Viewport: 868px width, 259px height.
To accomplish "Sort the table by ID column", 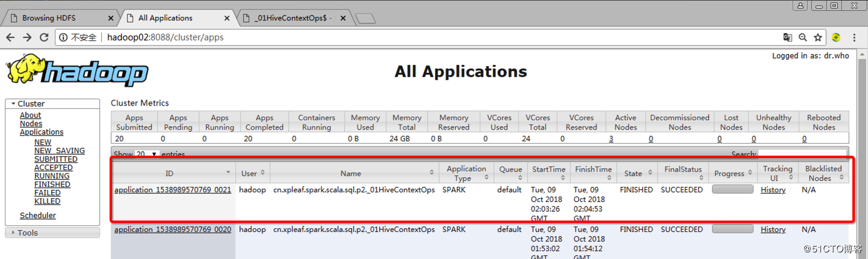I will coord(173,173).
